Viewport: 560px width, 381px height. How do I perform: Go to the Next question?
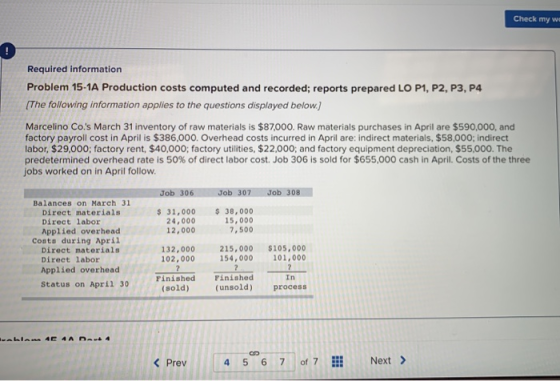(388, 361)
